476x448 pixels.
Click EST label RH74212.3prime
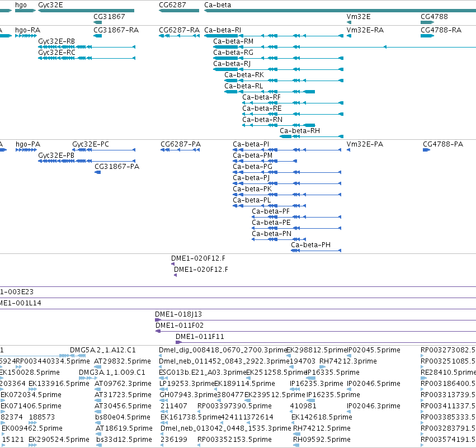348,361
